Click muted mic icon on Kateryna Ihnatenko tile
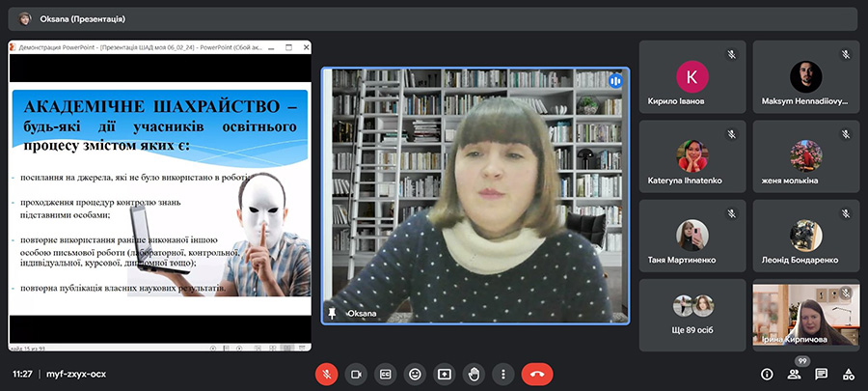The width and height of the screenshot is (868, 391). pos(731,133)
